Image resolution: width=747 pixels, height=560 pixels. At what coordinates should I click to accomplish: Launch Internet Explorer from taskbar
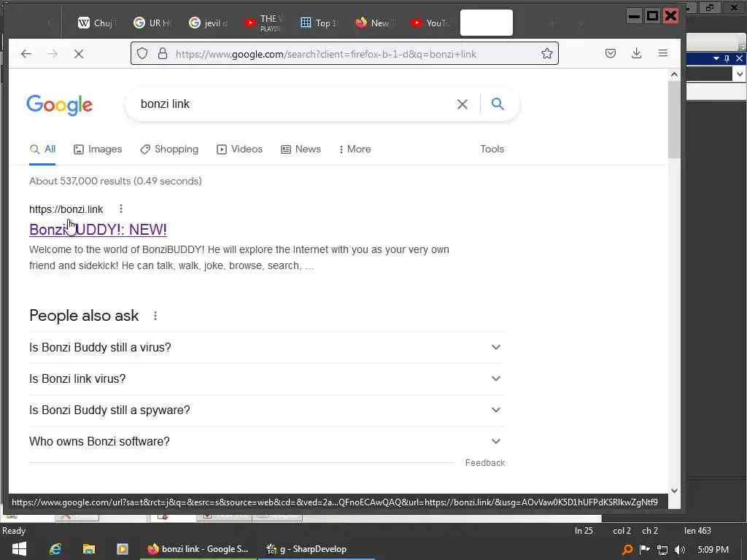tap(55, 549)
